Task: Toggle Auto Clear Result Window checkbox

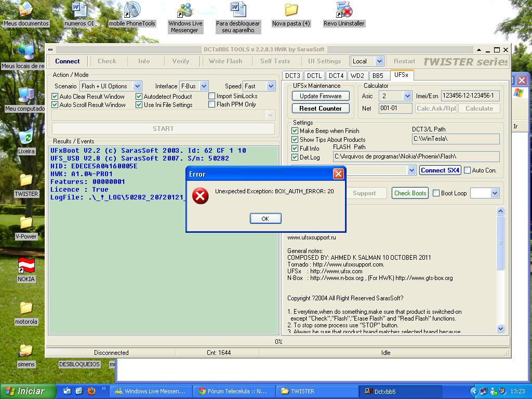Action: click(55, 96)
